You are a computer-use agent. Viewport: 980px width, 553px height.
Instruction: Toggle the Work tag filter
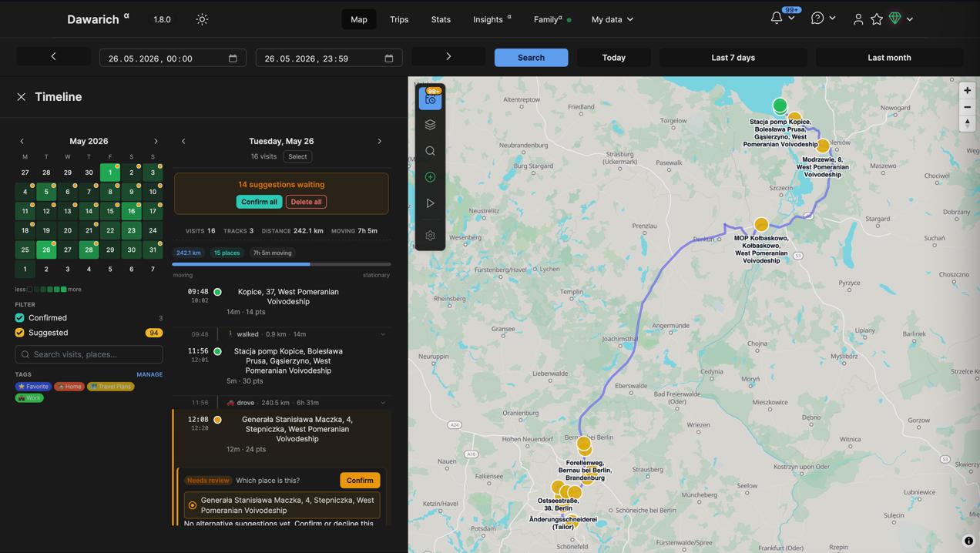(x=29, y=398)
